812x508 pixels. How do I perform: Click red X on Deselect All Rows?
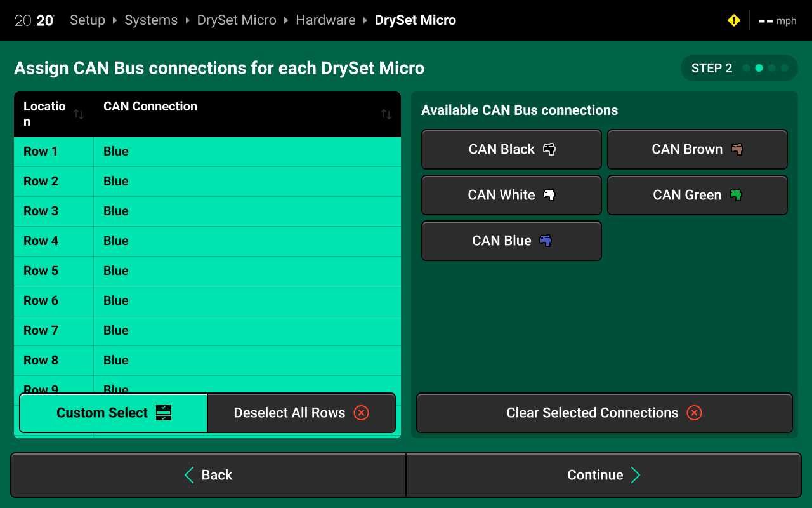[x=361, y=413]
